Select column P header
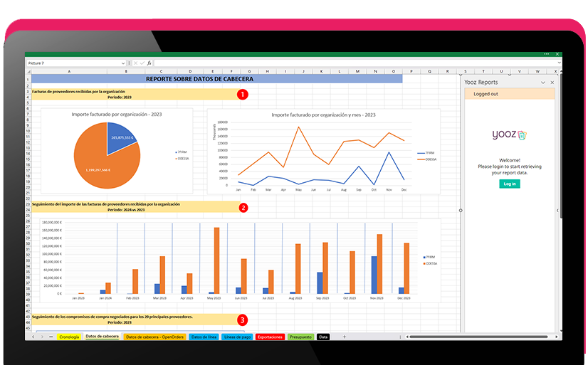Viewport: 588px width, 385px height. click(411, 71)
